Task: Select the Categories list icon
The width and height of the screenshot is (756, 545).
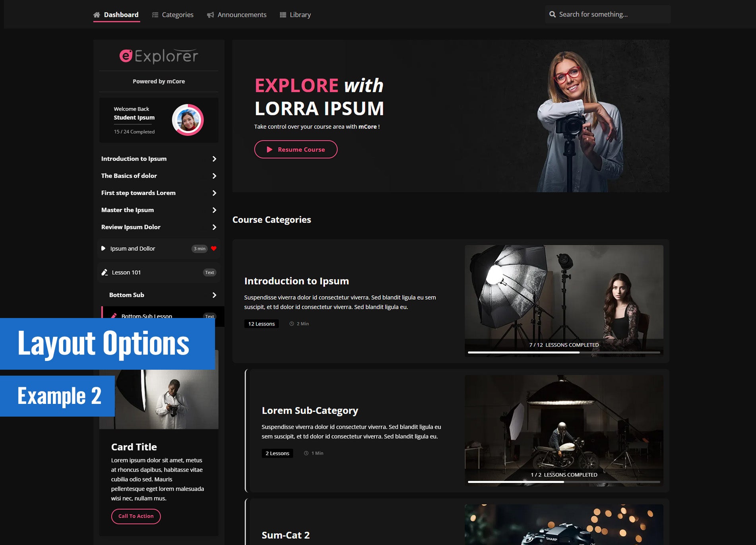Action: (x=155, y=14)
